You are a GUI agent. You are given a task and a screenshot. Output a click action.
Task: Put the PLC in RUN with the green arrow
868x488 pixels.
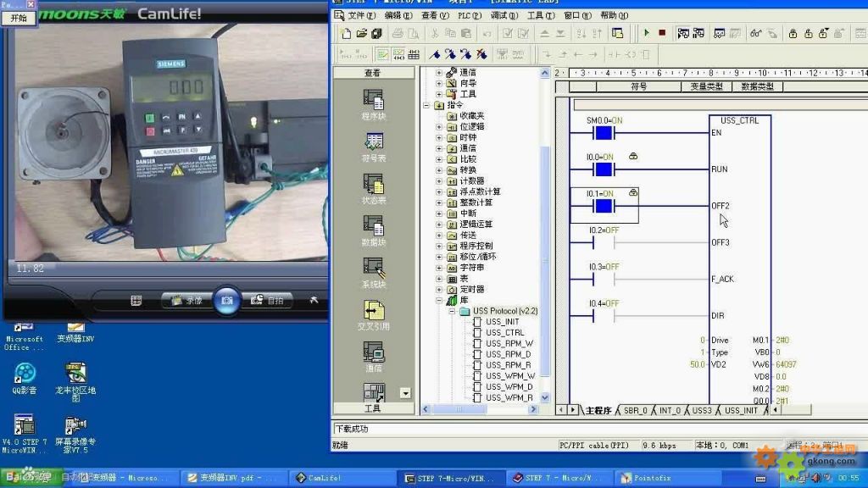tap(646, 33)
